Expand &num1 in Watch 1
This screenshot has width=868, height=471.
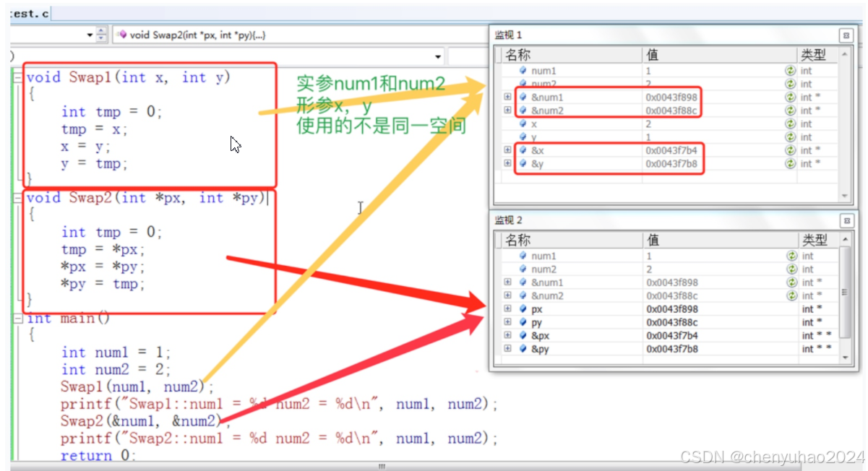tap(508, 98)
